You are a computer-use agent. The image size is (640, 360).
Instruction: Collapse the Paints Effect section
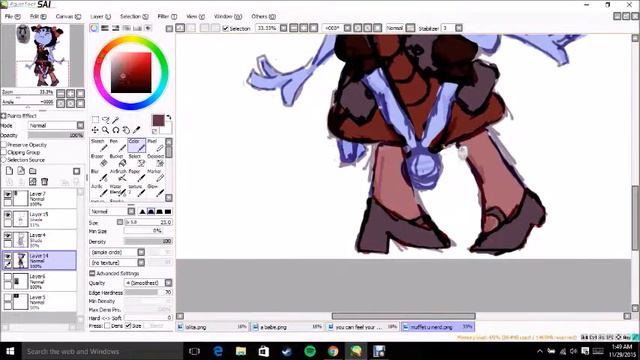tap(4, 116)
